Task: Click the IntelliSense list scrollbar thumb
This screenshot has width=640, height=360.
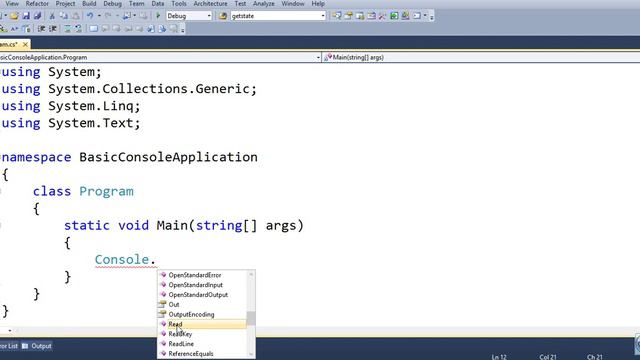Action: pos(251,318)
